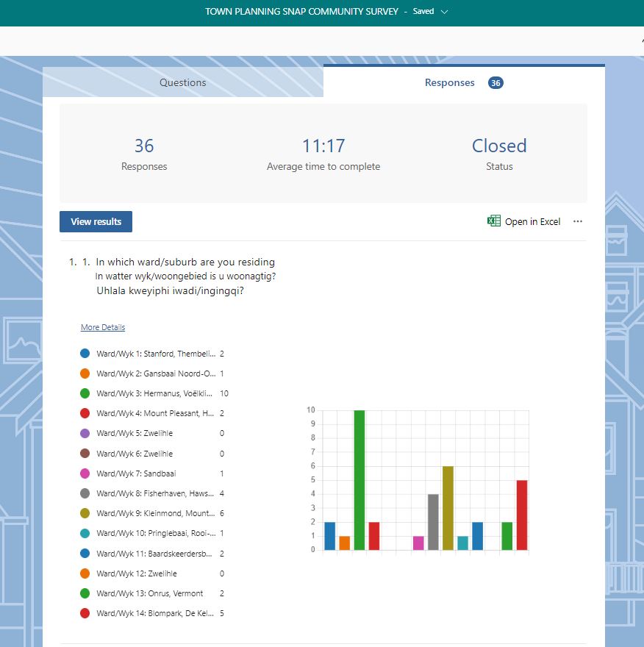Click the blue Ward 1 Stanford legend dot
644x647 pixels.
(85, 354)
